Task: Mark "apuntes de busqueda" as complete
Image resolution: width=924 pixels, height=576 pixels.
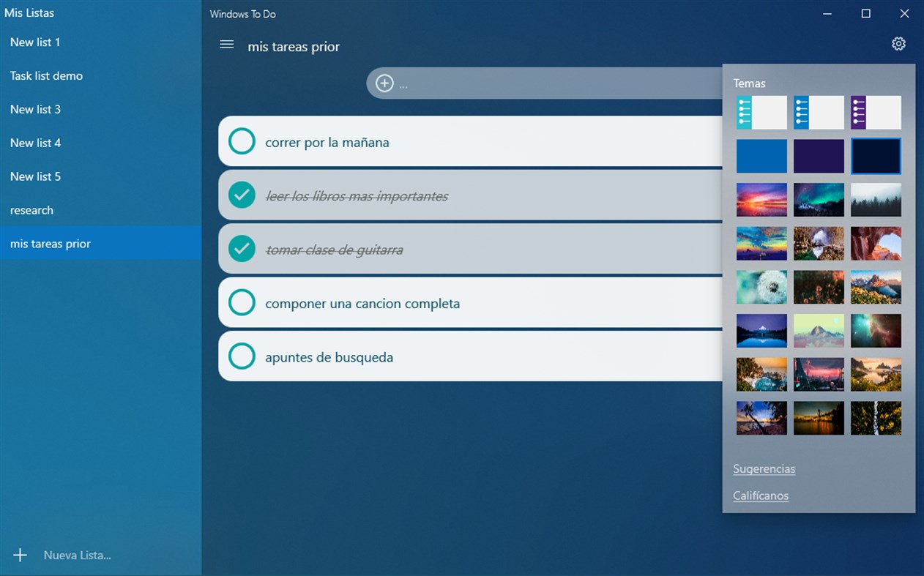Action: pos(242,356)
